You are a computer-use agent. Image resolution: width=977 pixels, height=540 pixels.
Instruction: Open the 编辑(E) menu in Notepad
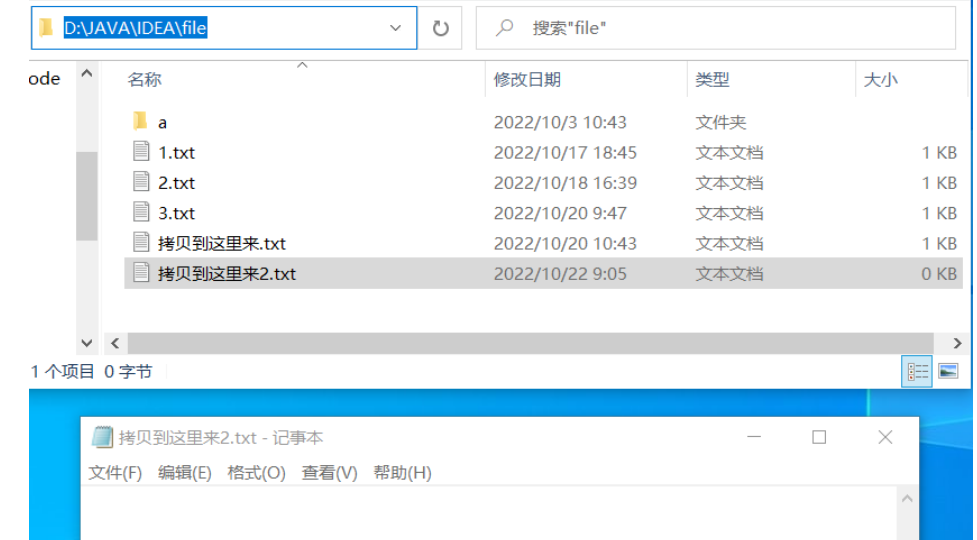point(184,473)
